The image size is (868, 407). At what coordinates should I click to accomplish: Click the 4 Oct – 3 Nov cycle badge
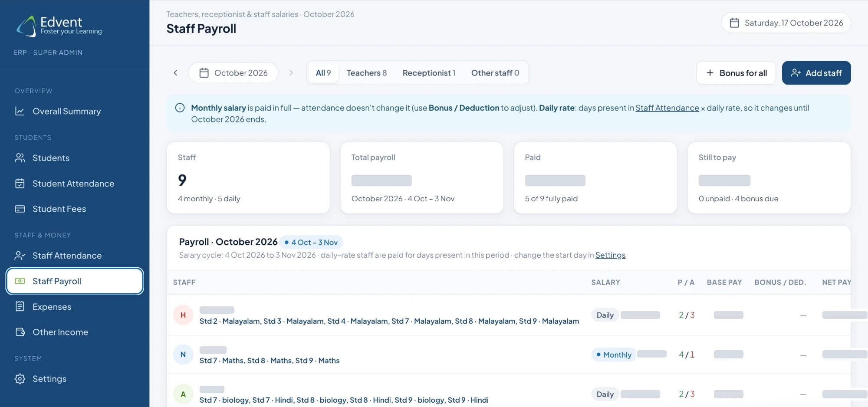click(x=311, y=242)
